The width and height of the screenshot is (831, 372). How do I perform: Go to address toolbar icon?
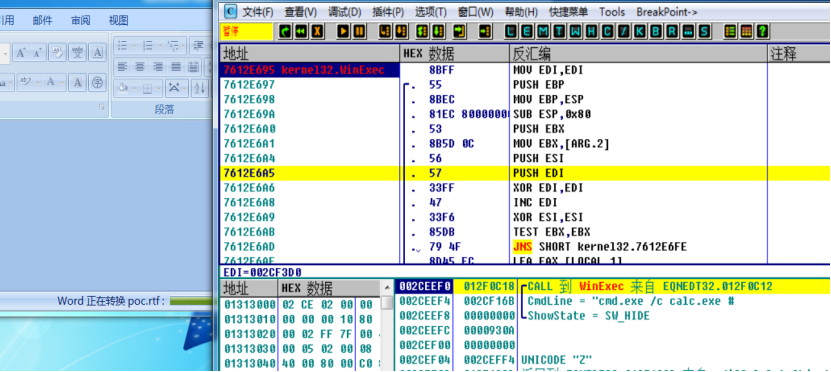click(x=484, y=32)
